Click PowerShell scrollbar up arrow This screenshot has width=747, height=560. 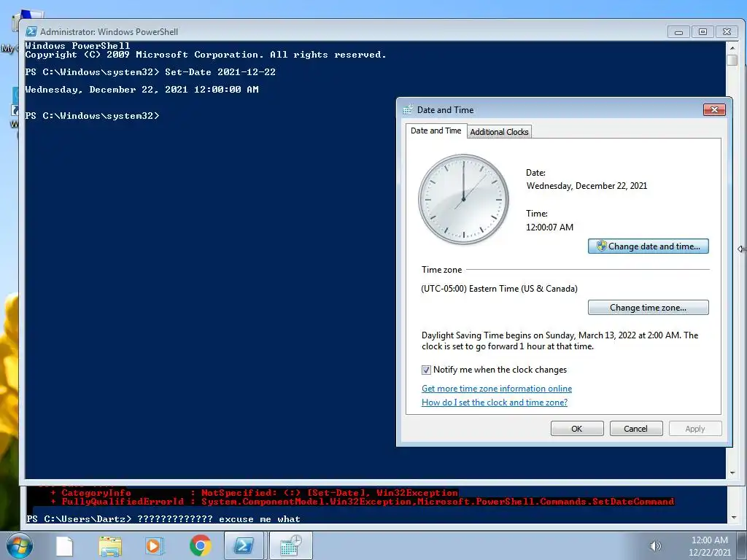pyautogui.click(x=732, y=47)
